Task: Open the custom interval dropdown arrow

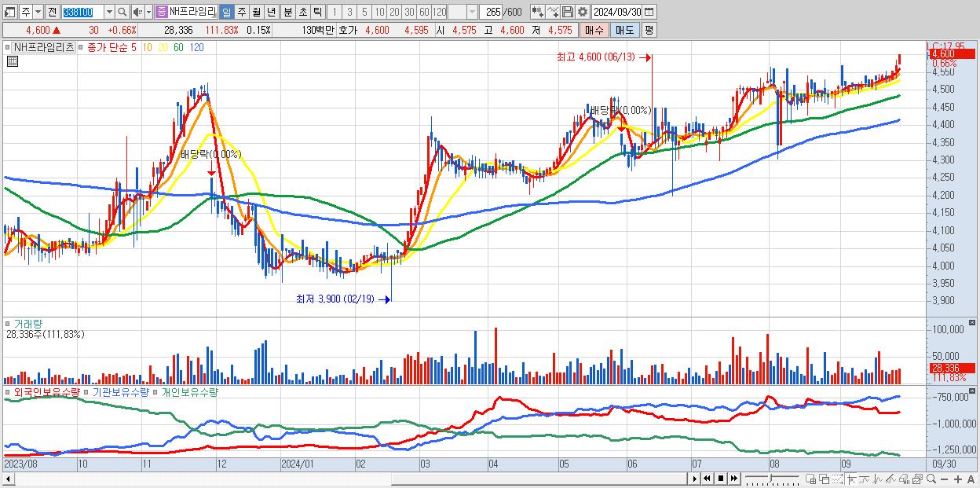Action: [472, 12]
